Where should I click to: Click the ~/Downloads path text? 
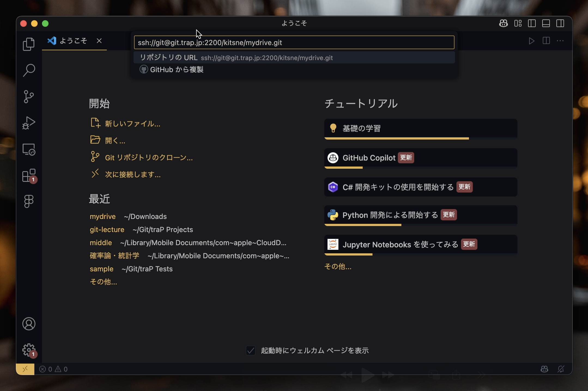(145, 216)
